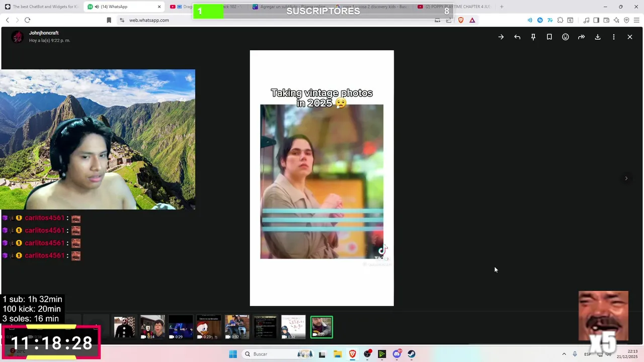Open Brave Leo AI sparkle icon
This screenshot has width=644, height=362.
coord(616,20)
